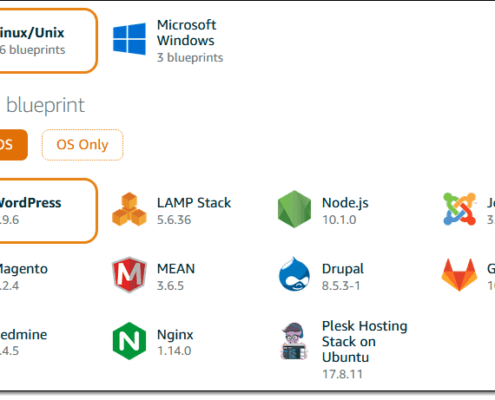Image resolution: width=495 pixels, height=400 pixels.
Task: Select the Nginx green N icon
Action: [x=129, y=341]
